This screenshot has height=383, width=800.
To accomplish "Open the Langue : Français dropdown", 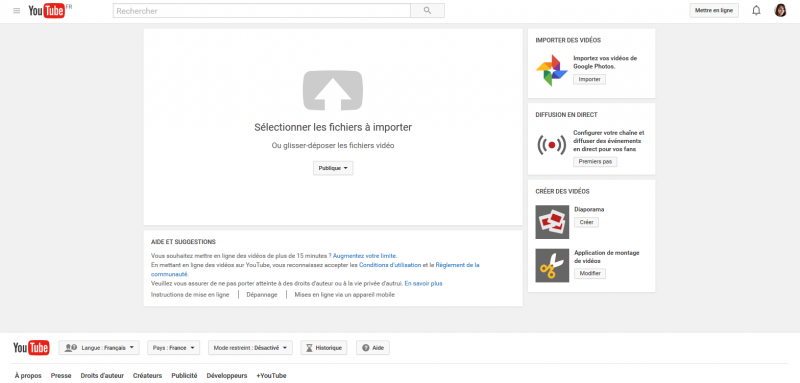I will (x=99, y=348).
